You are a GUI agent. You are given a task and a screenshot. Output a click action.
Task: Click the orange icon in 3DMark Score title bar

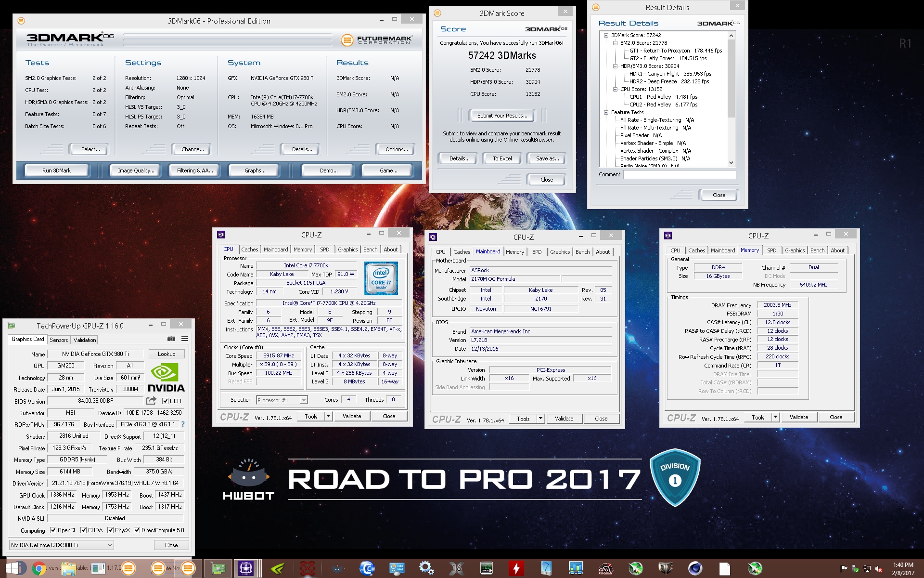(437, 13)
